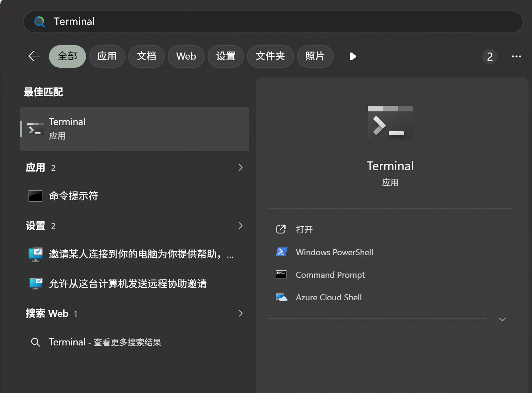The width and height of the screenshot is (532, 393).
Task: Click the large Terminal app icon in preview
Action: pos(390,123)
